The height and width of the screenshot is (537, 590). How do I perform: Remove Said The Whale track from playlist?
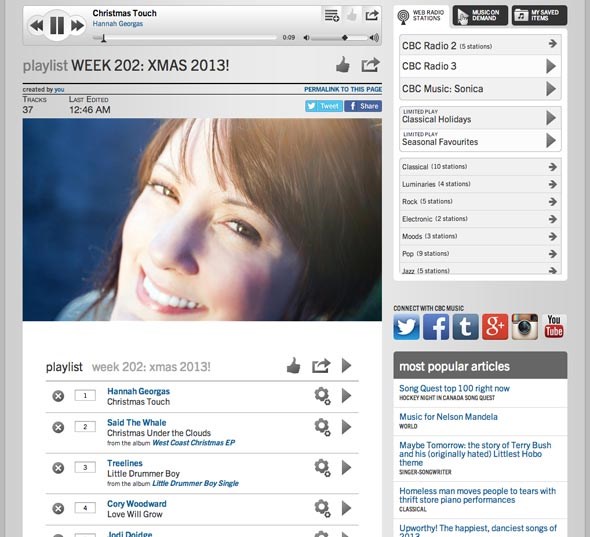click(58, 427)
